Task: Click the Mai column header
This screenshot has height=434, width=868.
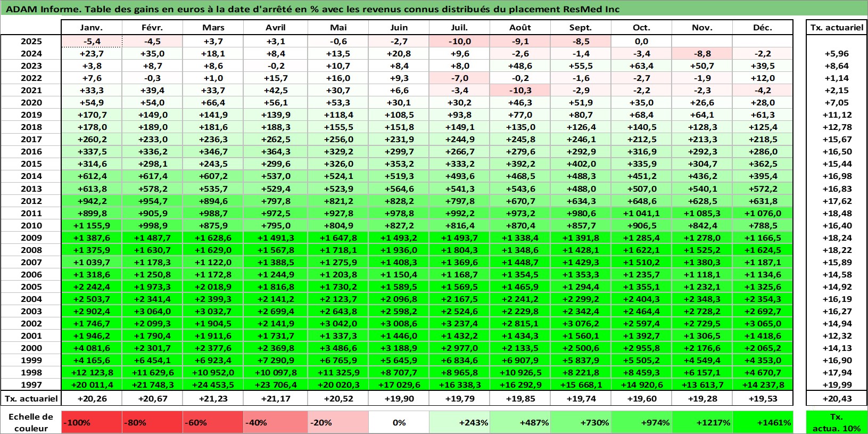Action: pyautogui.click(x=338, y=27)
